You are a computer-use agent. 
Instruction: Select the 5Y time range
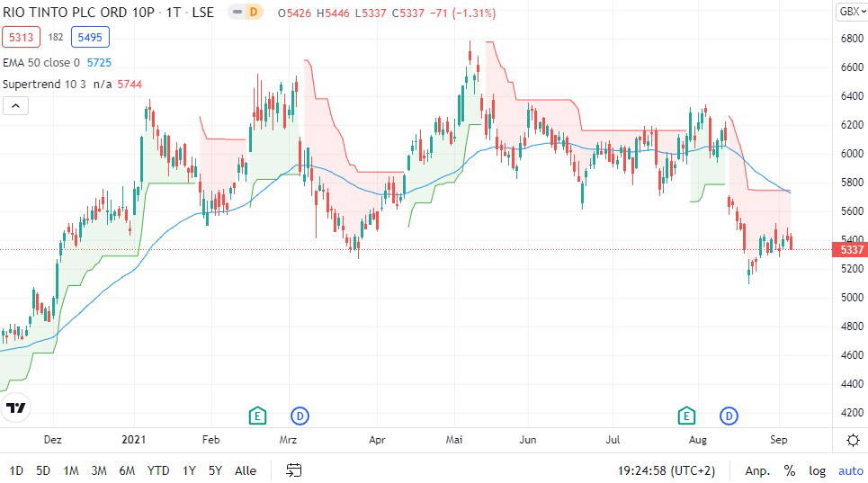pyautogui.click(x=215, y=470)
